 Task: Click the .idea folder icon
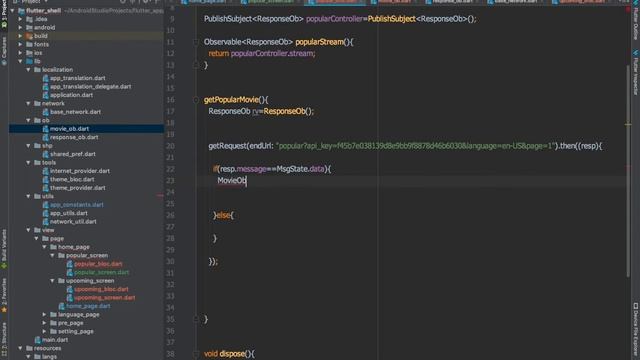pos(29,19)
